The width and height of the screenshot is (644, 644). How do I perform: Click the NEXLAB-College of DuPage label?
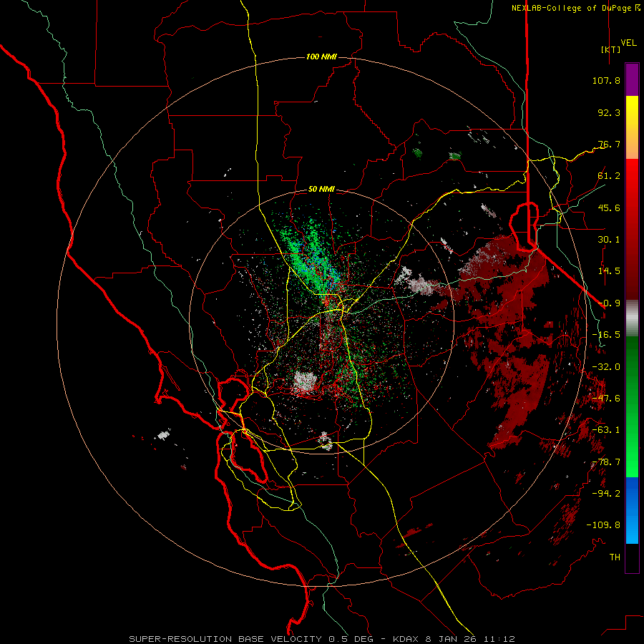pos(575,8)
